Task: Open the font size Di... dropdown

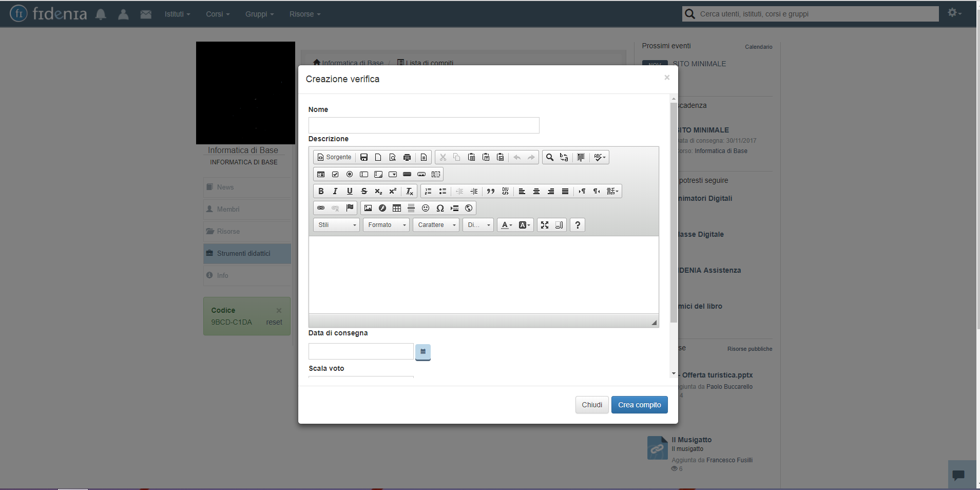Action: click(x=478, y=225)
